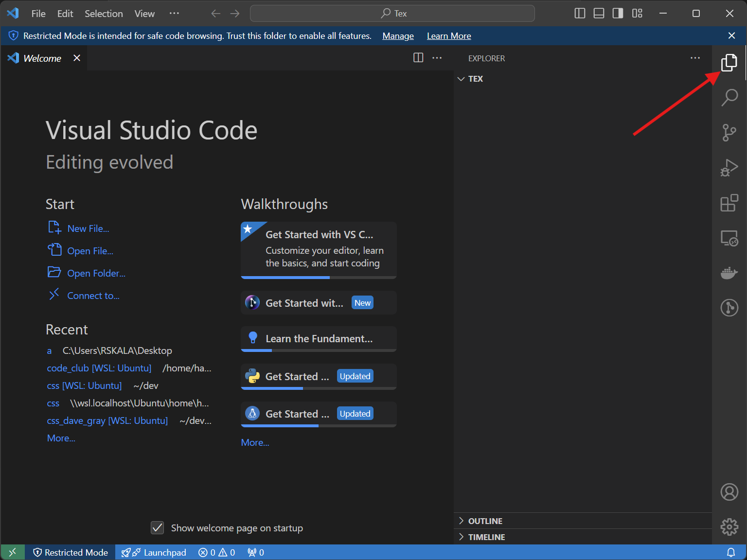Open the Extensions view

(729, 203)
